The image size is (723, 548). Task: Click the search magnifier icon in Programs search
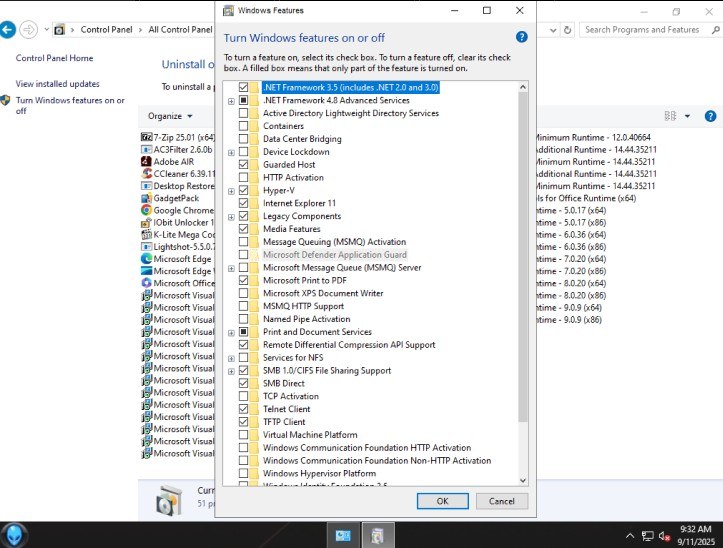point(715,30)
